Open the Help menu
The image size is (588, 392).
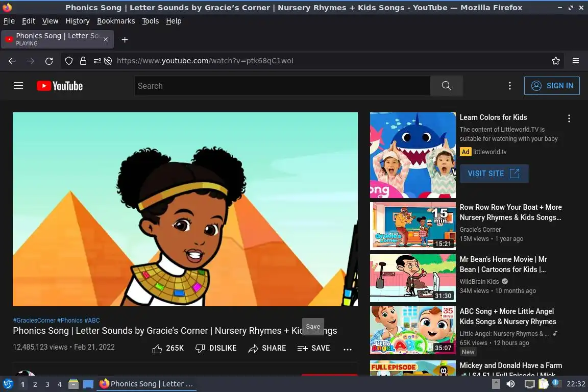pyautogui.click(x=174, y=21)
